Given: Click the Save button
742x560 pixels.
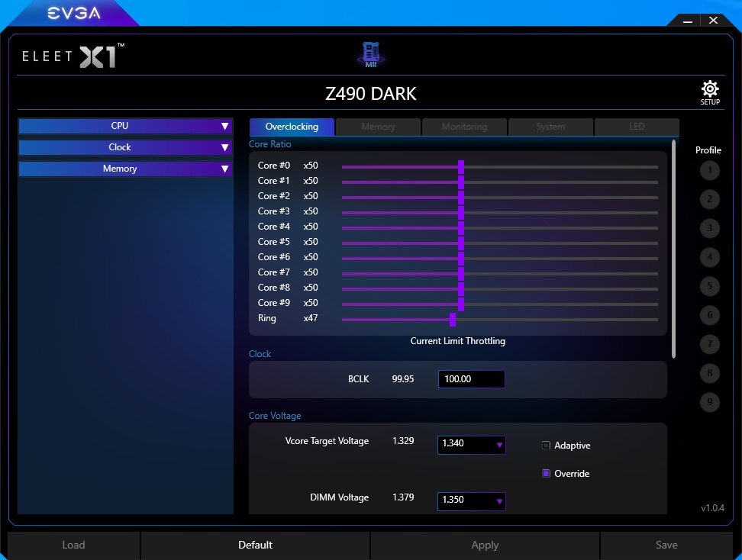Looking at the screenshot, I should click(x=666, y=546).
